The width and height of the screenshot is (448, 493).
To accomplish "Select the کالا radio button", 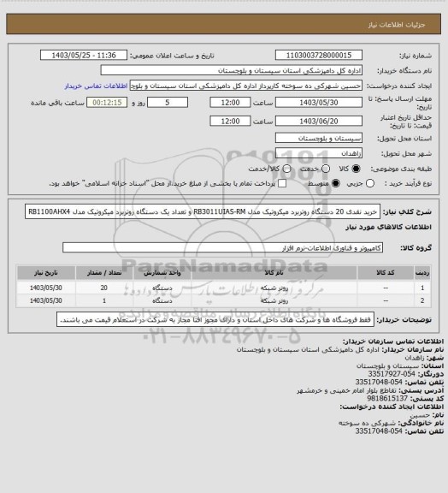I will tap(356, 169).
